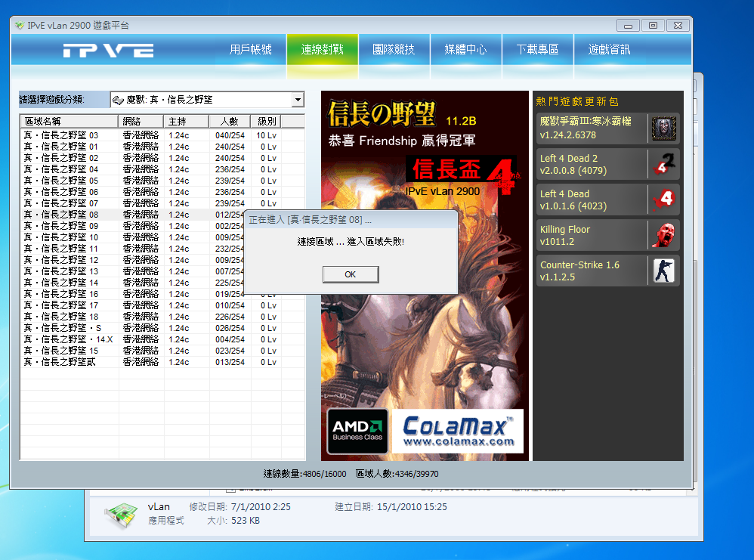Click the 10 Lv level cell
The width and height of the screenshot is (754, 560).
pos(267,135)
